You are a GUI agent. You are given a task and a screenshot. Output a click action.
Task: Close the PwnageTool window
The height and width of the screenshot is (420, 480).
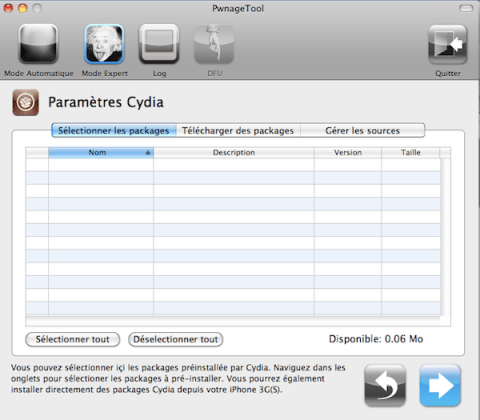(x=8, y=8)
